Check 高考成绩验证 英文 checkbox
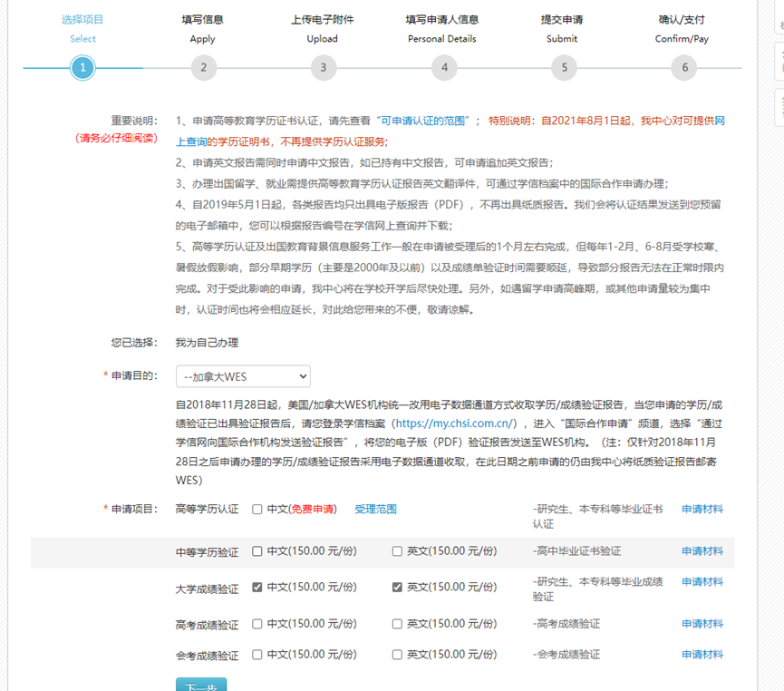Viewport: 784px width, 691px height. point(397,624)
